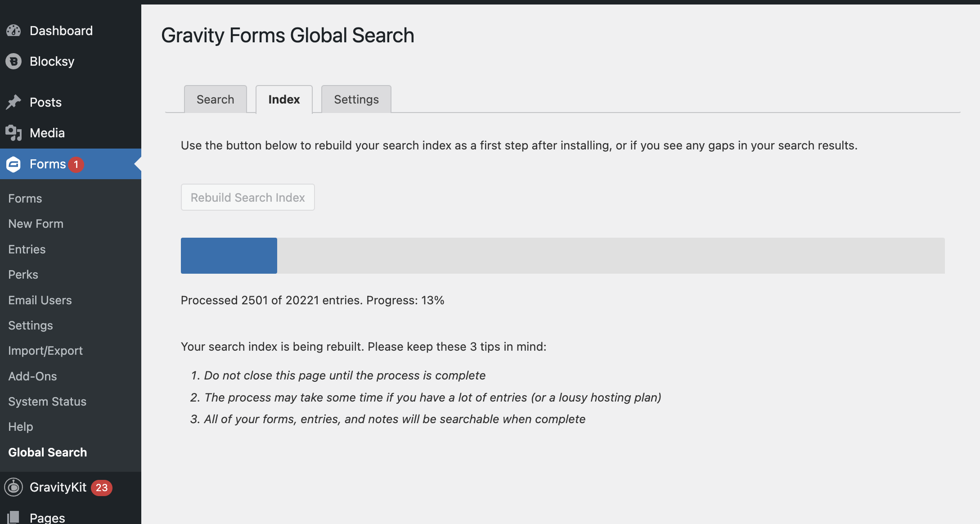
Task: Select the Index tab
Action: click(x=283, y=99)
